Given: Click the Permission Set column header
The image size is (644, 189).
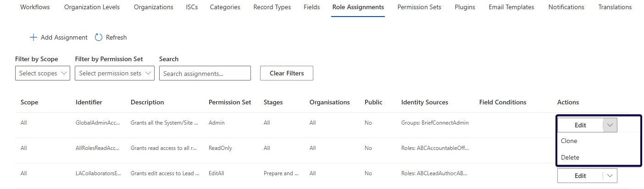Looking at the screenshot, I should [x=229, y=102].
